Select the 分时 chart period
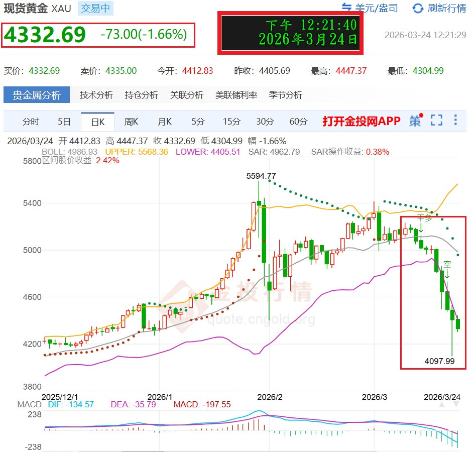The width and height of the screenshot is (476, 452). [31, 122]
